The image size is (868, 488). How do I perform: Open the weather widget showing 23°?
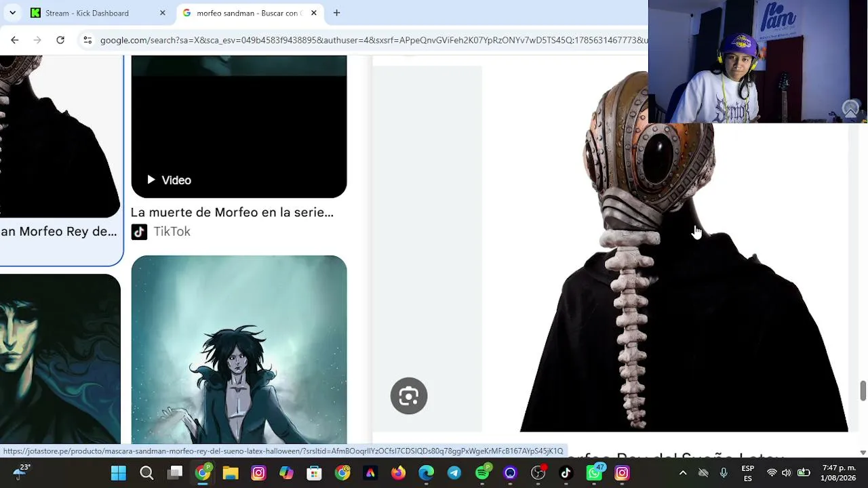[x=22, y=472]
